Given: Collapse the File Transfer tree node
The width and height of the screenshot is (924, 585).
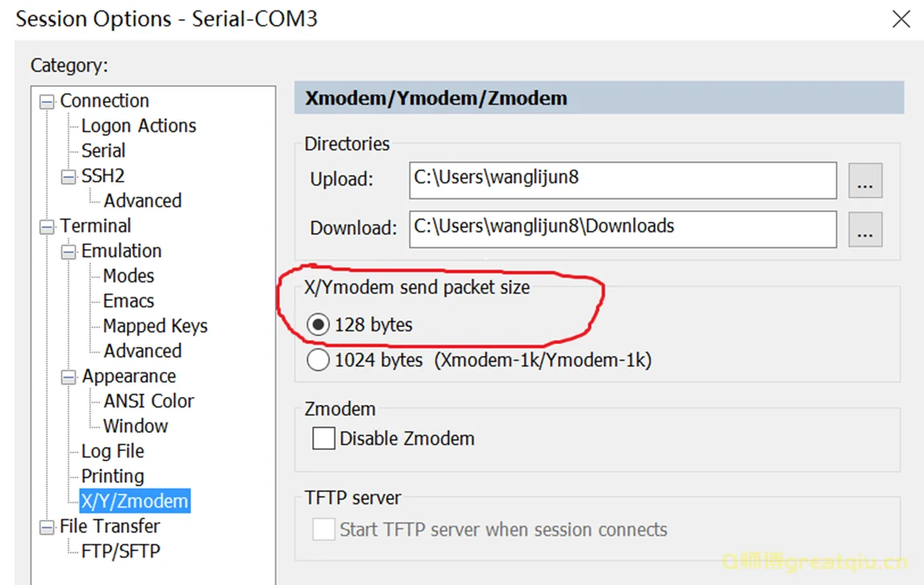Looking at the screenshot, I should point(48,527).
